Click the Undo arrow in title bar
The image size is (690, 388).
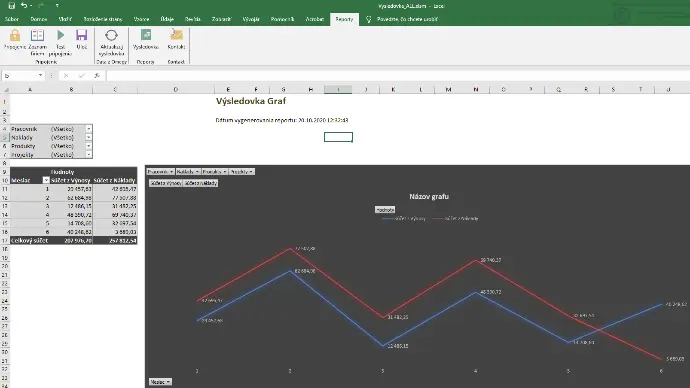click(24, 6)
